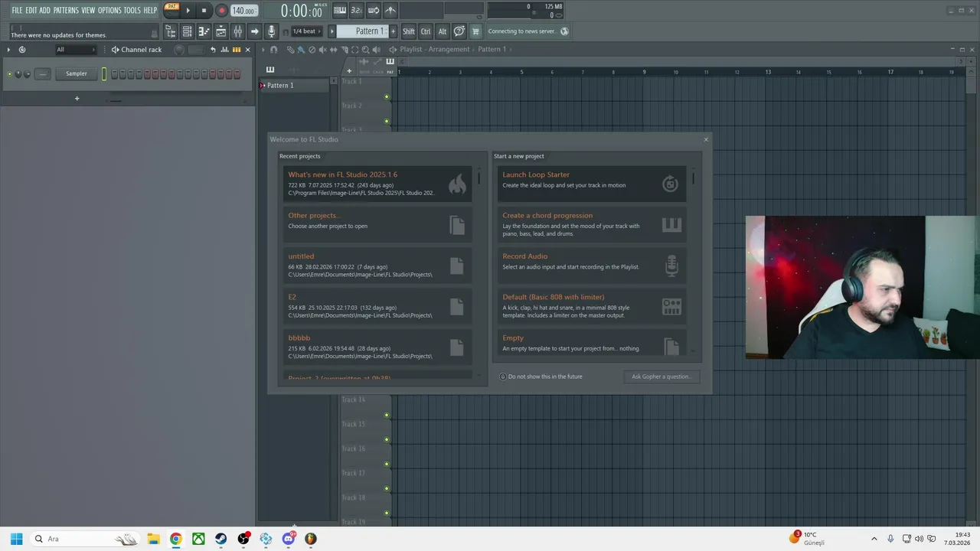Select Pattern 1 in the picker panel

tap(294, 85)
